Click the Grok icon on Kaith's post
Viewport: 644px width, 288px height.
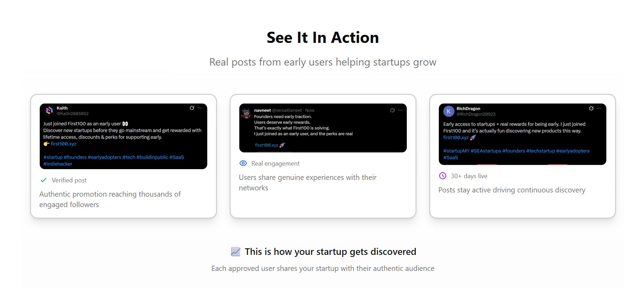[x=192, y=108]
